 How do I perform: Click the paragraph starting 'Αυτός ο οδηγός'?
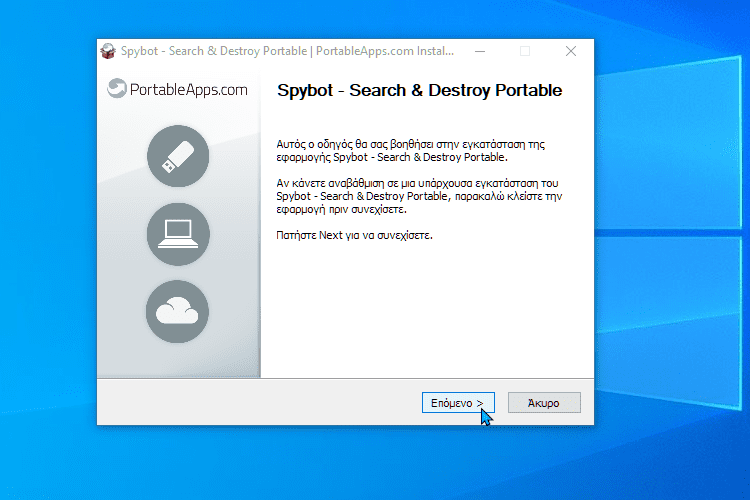coord(410,151)
